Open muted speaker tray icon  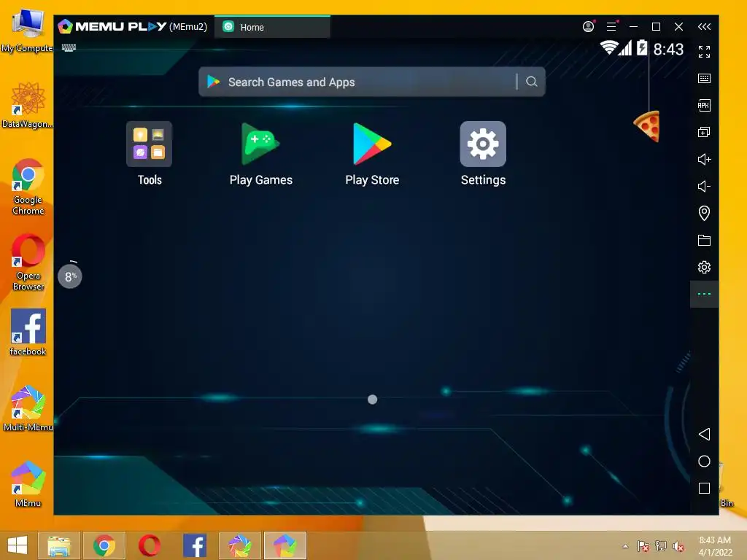click(x=678, y=546)
